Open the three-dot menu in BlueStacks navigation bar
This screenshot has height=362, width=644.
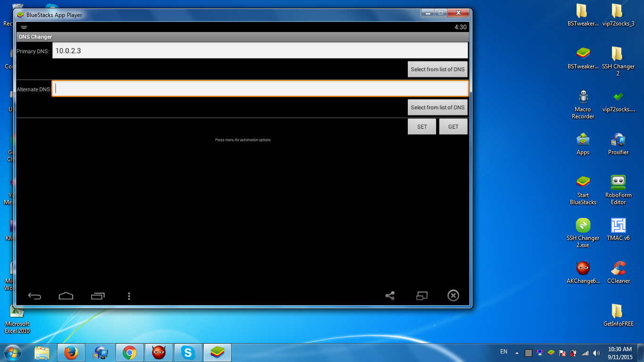click(x=129, y=296)
